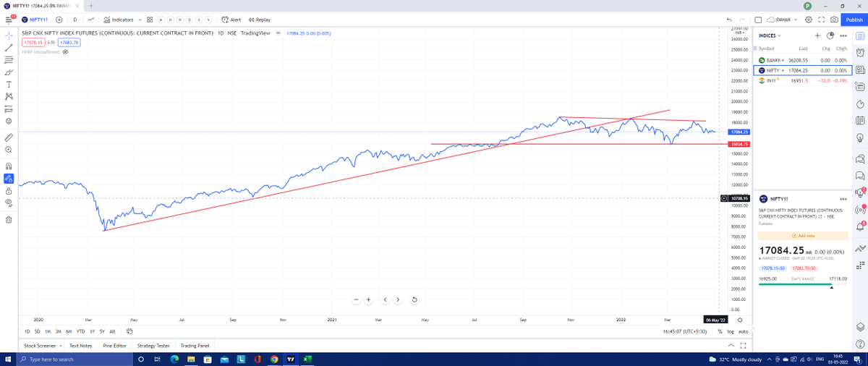Change the chart style line icon
Viewport: 868px width, 366px height.
click(x=91, y=20)
